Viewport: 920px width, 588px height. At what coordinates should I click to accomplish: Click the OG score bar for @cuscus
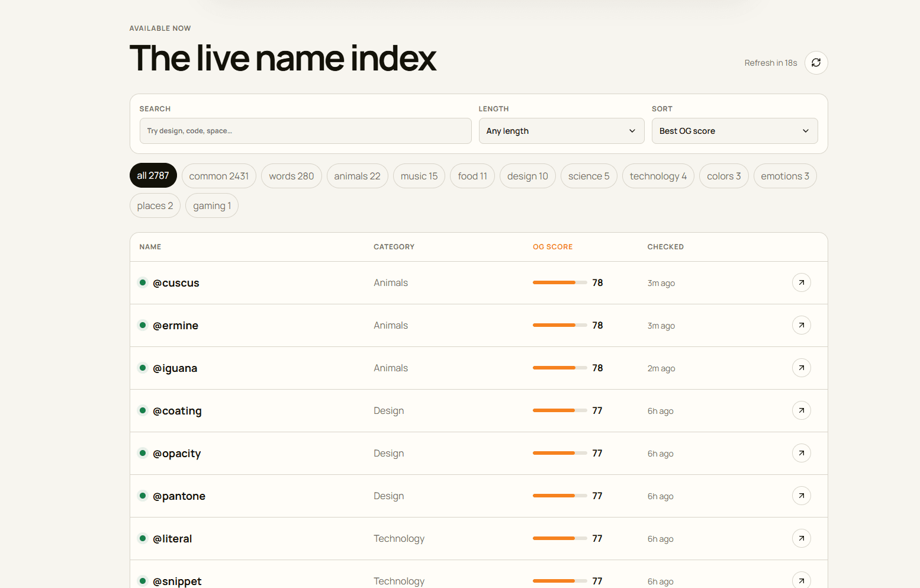(x=560, y=282)
